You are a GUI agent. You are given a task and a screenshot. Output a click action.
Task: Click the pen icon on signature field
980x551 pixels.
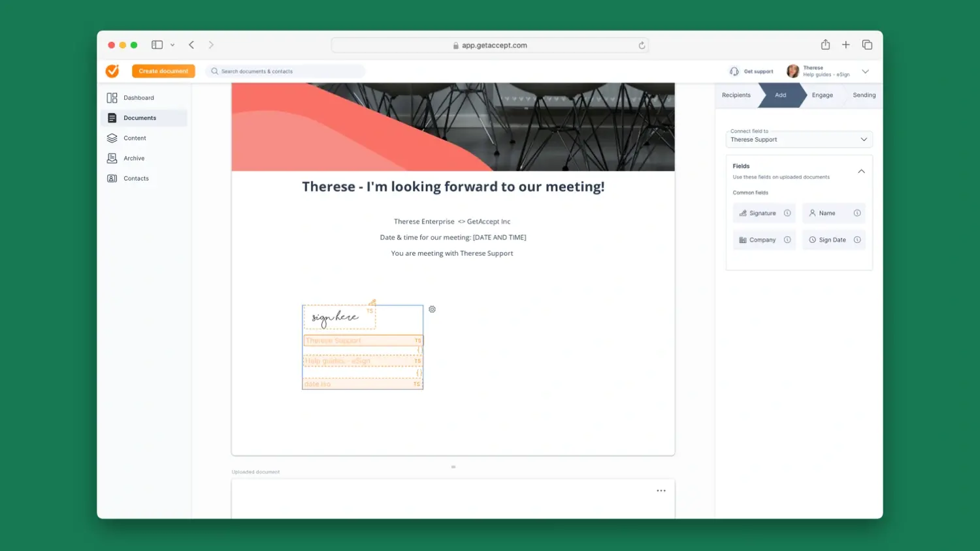point(372,302)
